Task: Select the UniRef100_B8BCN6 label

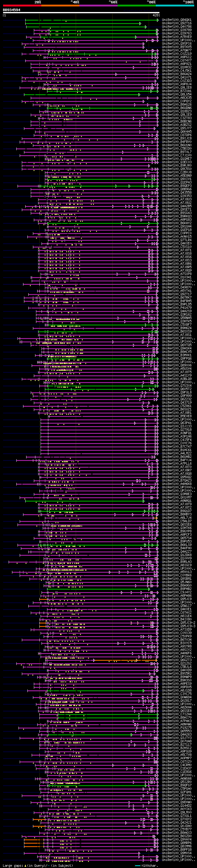Action: point(176,121)
